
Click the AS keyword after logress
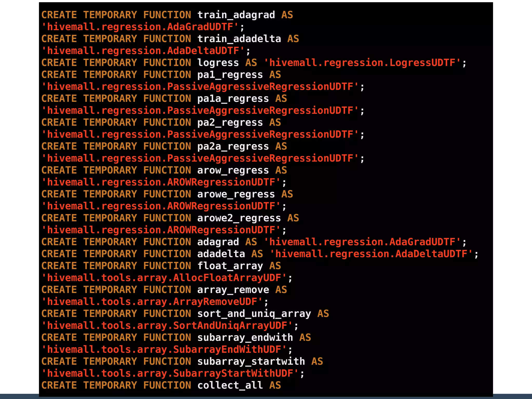pos(251,63)
